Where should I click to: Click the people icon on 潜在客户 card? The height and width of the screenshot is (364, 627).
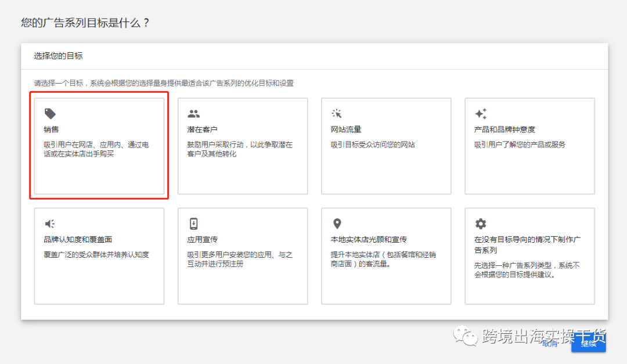click(x=194, y=113)
